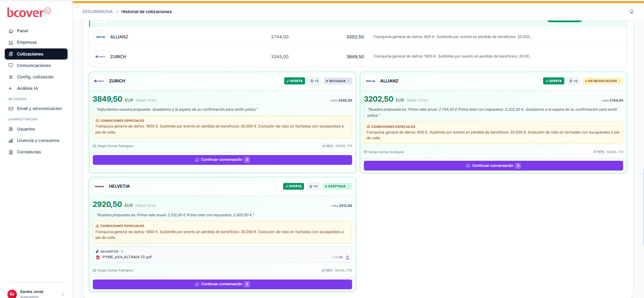Image resolution: width=644 pixels, height=298 pixels.
Task: Click the page's vertical scrollbar
Action: click(643, 207)
